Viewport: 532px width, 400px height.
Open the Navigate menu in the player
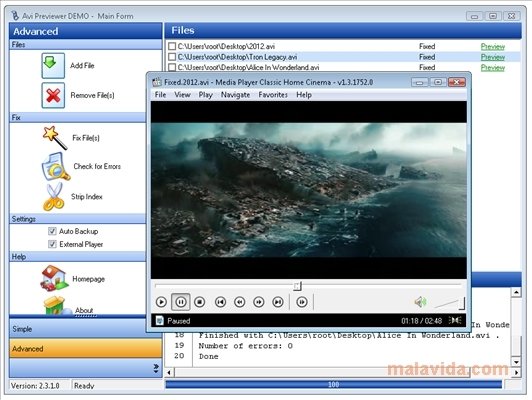[235, 95]
